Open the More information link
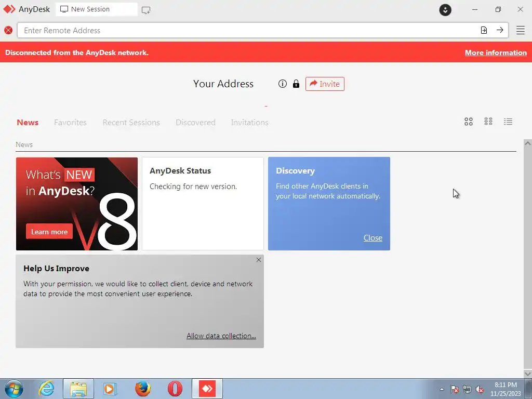Screen dimensions: 532x399 [x=496, y=52]
